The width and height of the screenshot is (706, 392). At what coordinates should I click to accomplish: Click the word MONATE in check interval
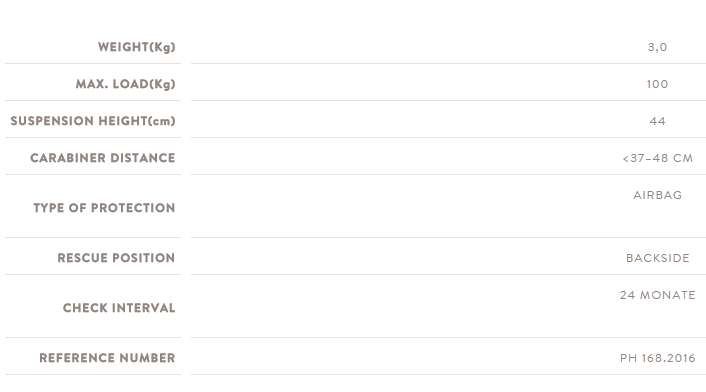(668, 295)
